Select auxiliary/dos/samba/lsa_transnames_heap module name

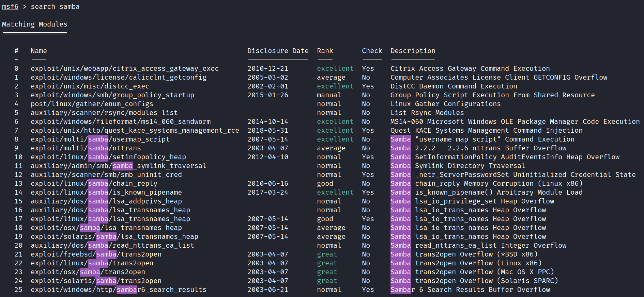[x=110, y=210]
